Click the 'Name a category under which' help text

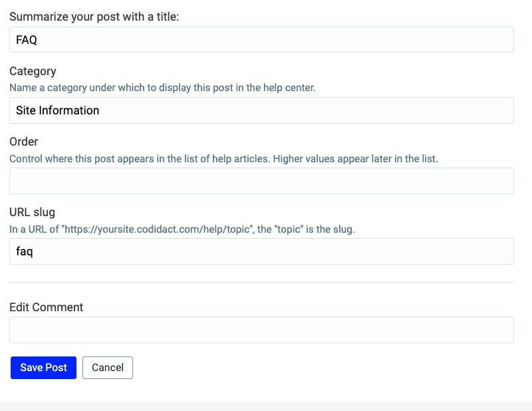(x=162, y=88)
